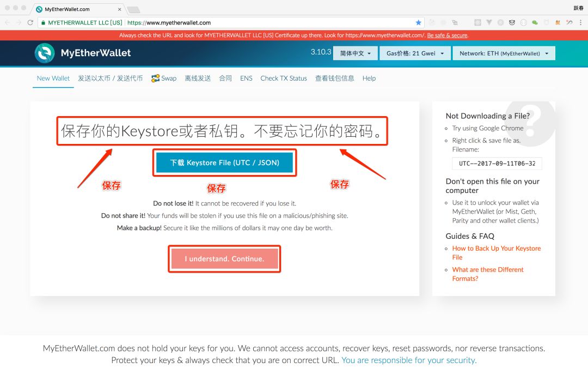Click the 跃春 user name at top right
This screenshot has width=588, height=368.
(578, 8)
